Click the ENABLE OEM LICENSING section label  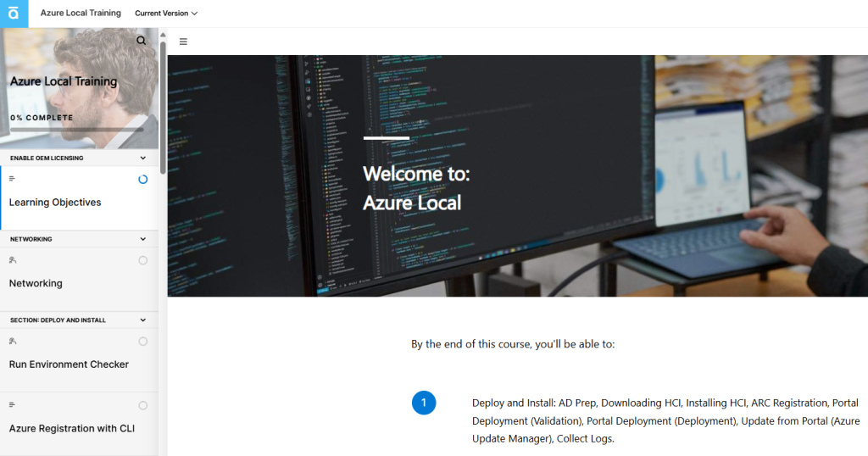47,158
